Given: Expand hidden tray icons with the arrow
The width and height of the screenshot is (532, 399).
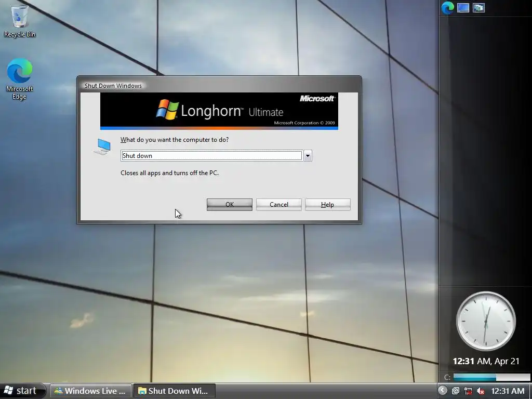Looking at the screenshot, I should click(x=443, y=391).
